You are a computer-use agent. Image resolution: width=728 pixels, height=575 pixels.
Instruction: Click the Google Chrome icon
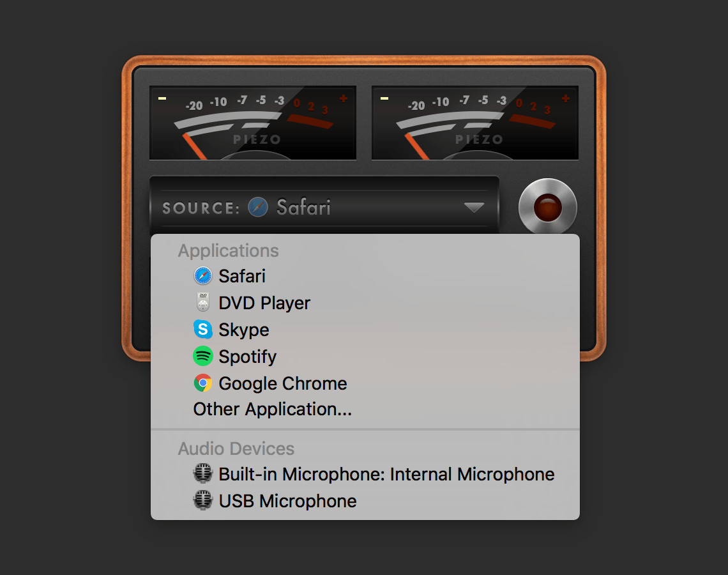coord(203,383)
